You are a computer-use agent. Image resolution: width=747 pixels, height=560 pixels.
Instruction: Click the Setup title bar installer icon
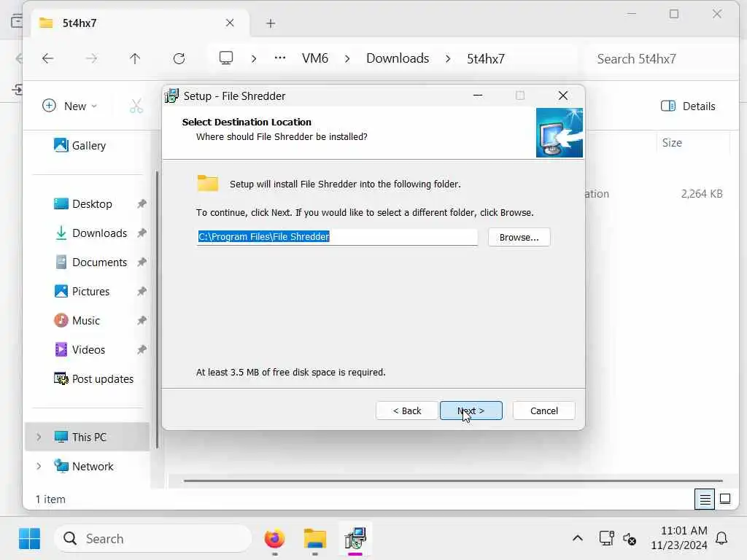pyautogui.click(x=171, y=96)
